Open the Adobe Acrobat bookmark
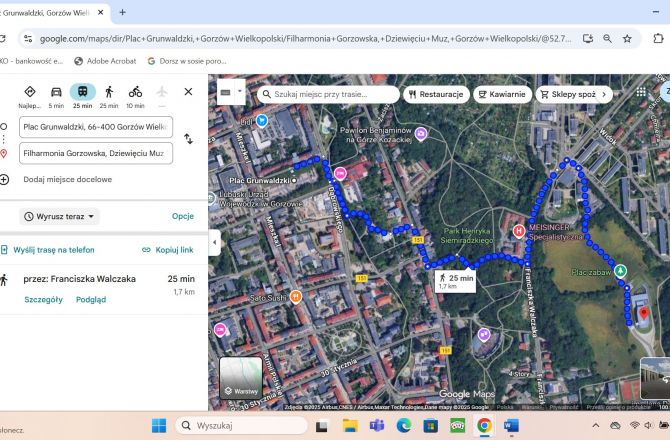Image resolution: width=670 pixels, height=440 pixels. [x=106, y=61]
